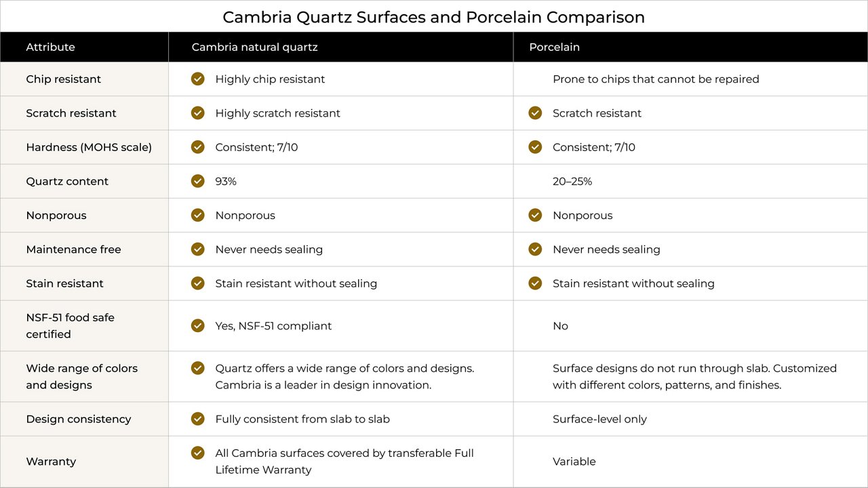Viewport: 868px width, 488px height.
Task: Click the Warranty attribute label
Action: 51,462
